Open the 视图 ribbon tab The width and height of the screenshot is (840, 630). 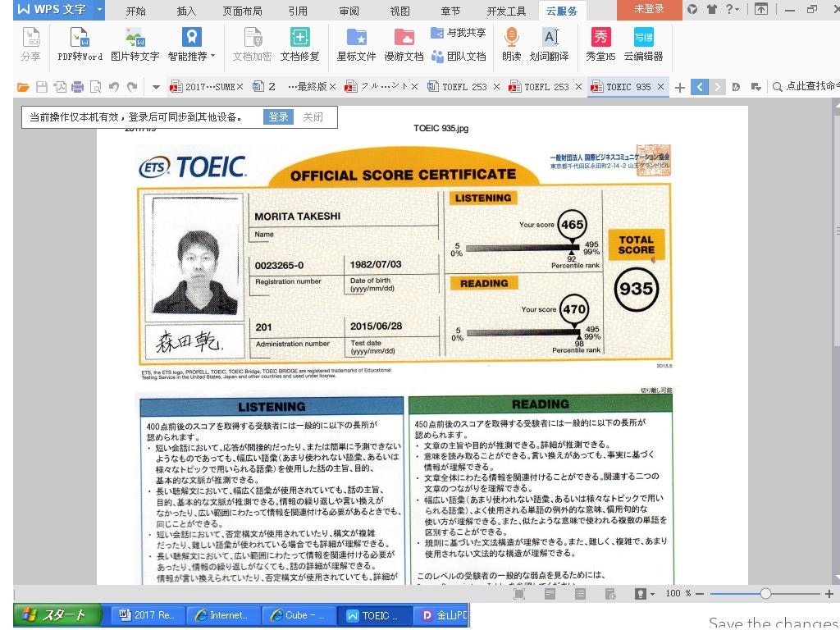[x=399, y=11]
